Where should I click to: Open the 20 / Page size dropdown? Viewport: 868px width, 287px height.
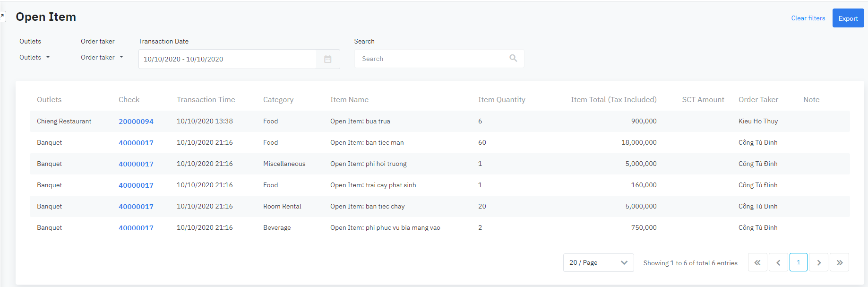(x=598, y=262)
